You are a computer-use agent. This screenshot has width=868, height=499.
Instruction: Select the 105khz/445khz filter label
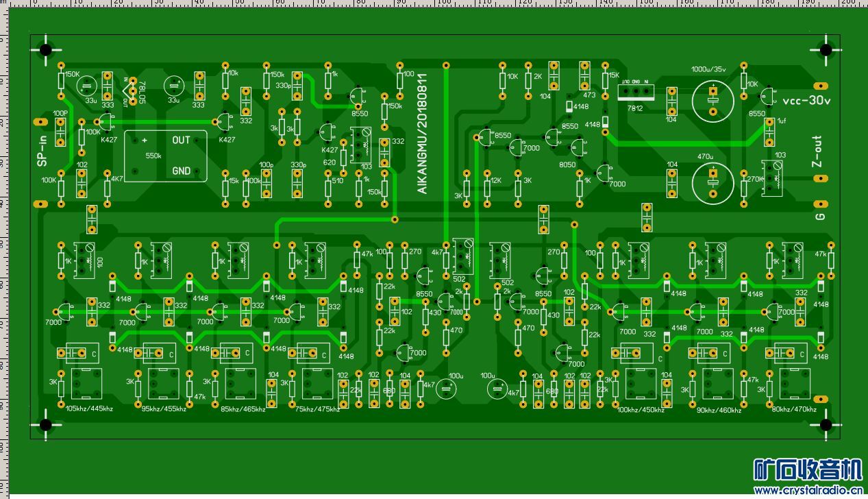[89, 409]
